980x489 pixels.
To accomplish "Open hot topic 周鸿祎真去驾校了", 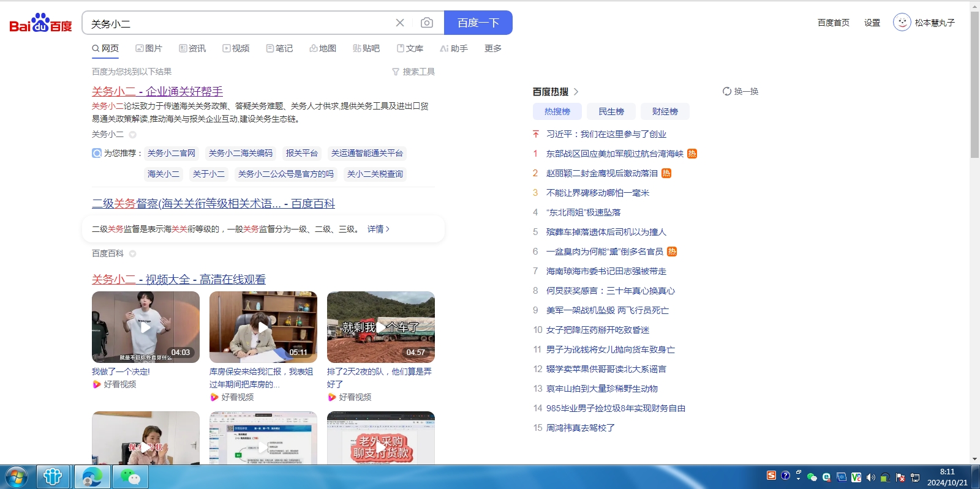I will coord(581,428).
